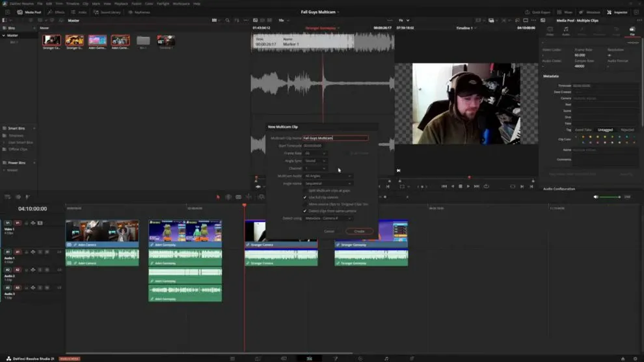Click the volume speaker icon
This screenshot has height=362, width=644.
click(595, 197)
